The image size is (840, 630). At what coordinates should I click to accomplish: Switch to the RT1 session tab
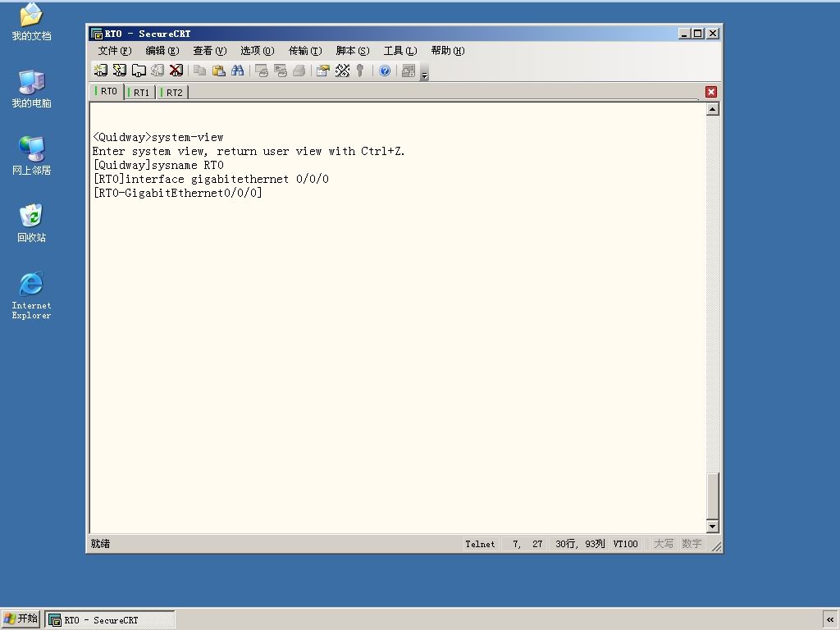pos(140,92)
